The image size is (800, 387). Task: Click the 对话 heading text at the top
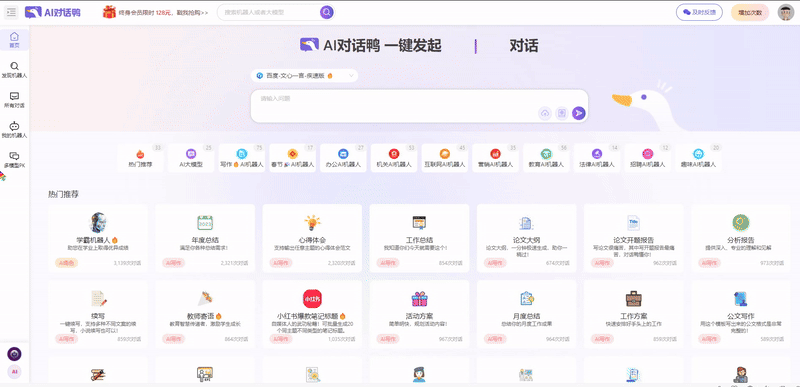524,46
